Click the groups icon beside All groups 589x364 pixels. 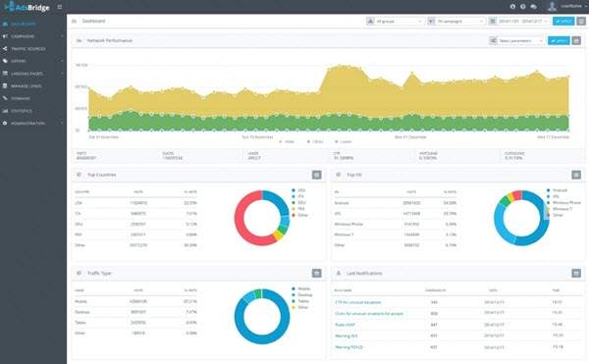point(370,22)
